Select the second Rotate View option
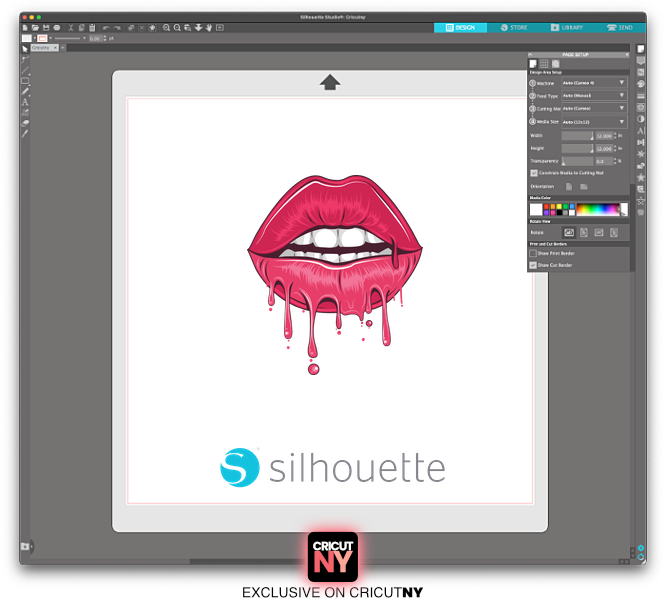The image size is (665, 604). [584, 232]
